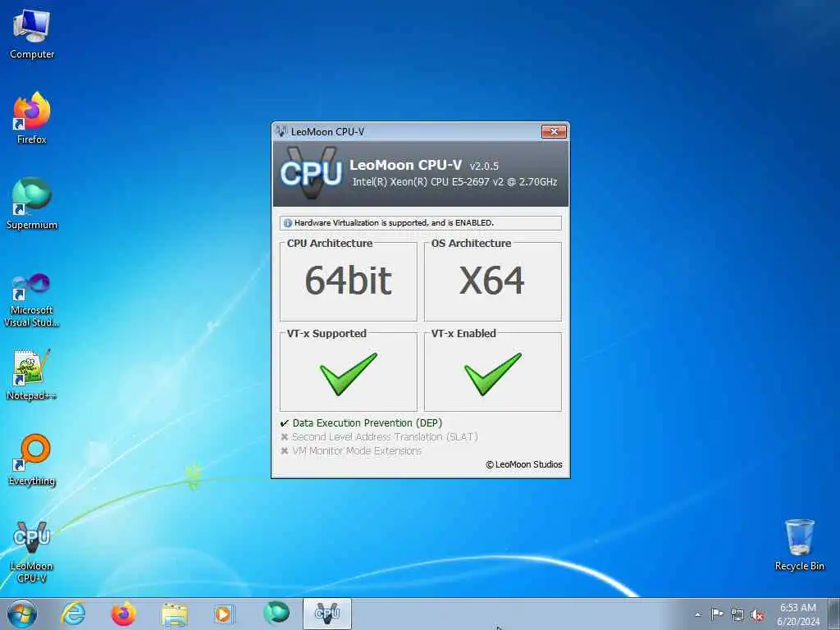Close the LeoMoon CPU-V window
This screenshot has height=630, width=840.
pos(554,131)
